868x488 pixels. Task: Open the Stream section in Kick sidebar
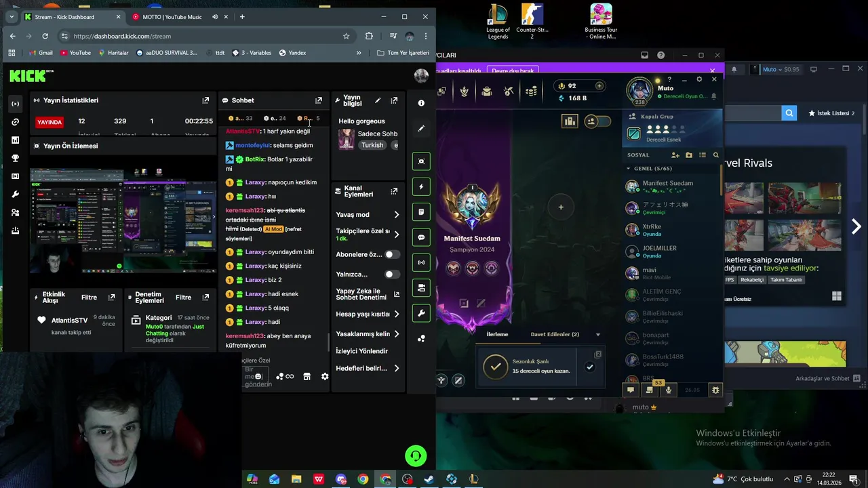point(15,104)
